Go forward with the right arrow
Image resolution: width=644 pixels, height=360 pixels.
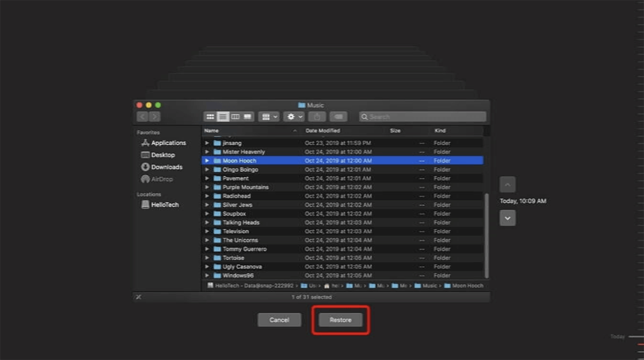(x=155, y=117)
